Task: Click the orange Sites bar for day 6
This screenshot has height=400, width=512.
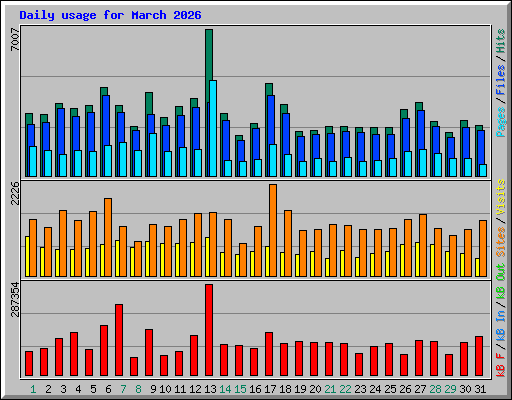Action: (x=108, y=237)
